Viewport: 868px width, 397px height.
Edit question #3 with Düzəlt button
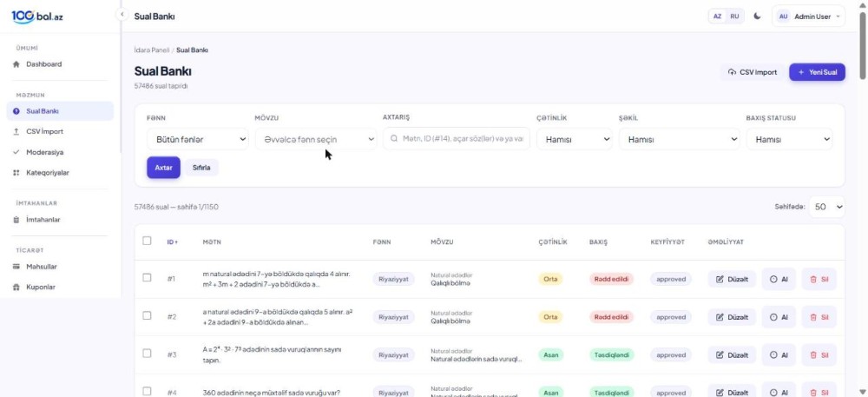pyautogui.click(x=732, y=355)
